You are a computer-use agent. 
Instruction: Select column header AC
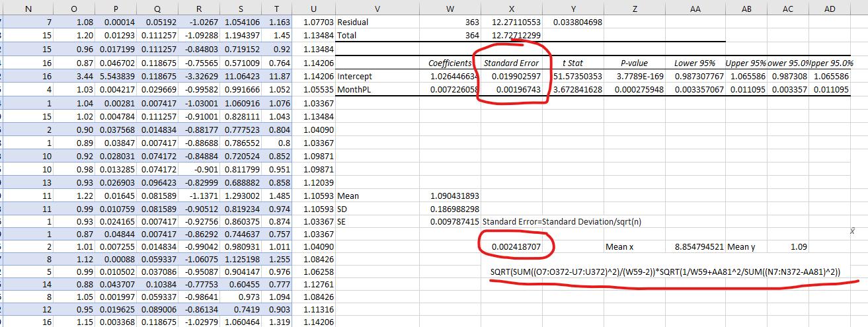click(789, 8)
